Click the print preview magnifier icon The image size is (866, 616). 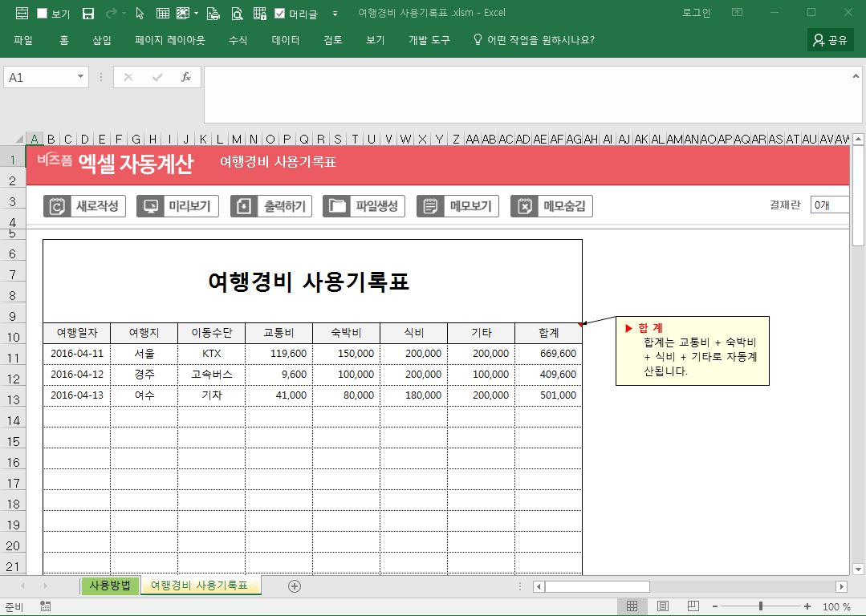pyautogui.click(x=237, y=13)
